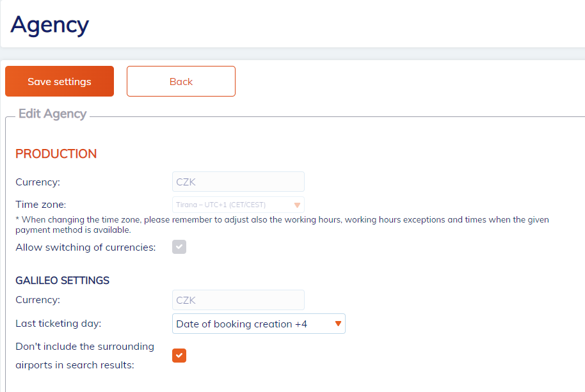The width and height of the screenshot is (585, 392).
Task: Uncheck Don't include surrounding airports checkbox
Action: click(179, 355)
